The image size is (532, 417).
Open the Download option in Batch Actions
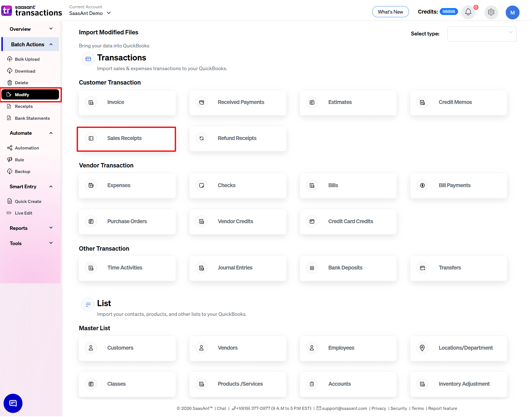point(25,71)
